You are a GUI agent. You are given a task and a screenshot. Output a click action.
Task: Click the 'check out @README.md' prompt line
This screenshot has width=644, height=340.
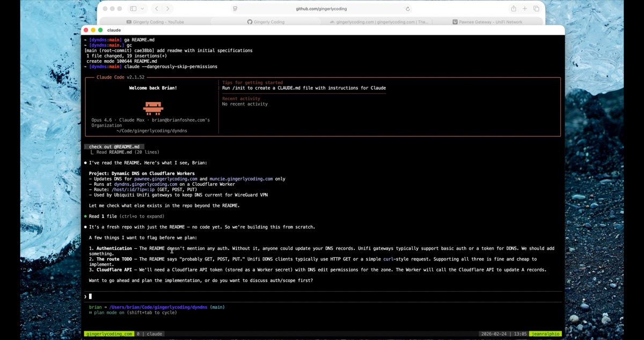(x=114, y=147)
